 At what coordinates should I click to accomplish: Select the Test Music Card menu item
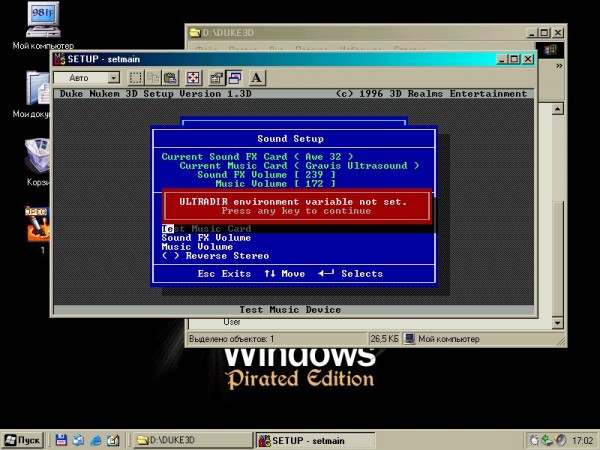(x=206, y=229)
